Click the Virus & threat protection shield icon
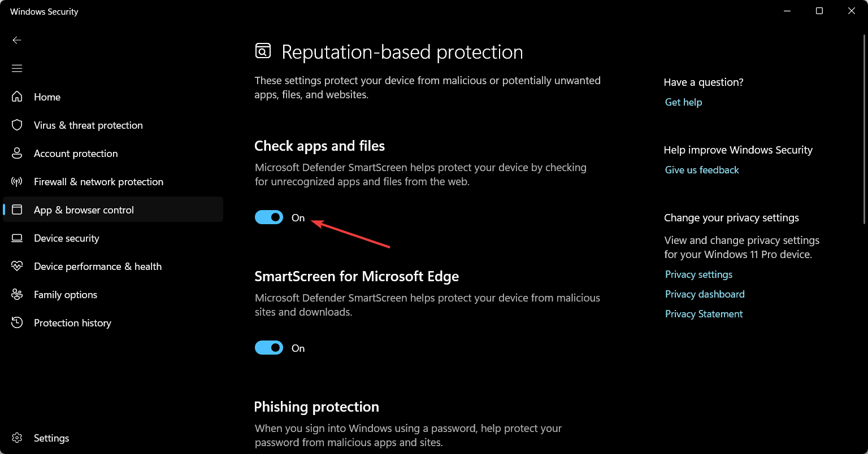 17,125
